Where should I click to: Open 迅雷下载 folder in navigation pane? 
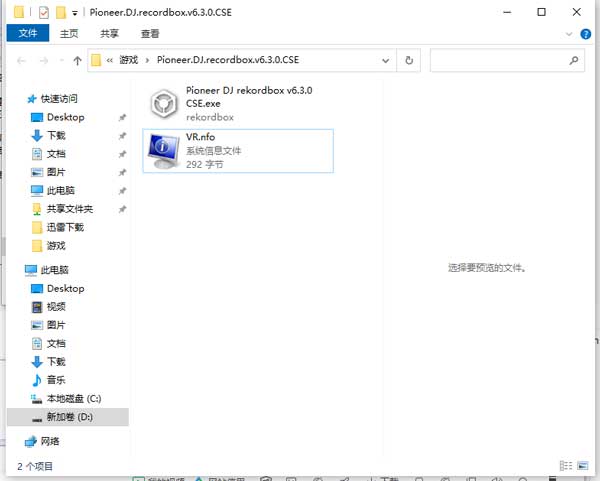[x=65, y=227]
